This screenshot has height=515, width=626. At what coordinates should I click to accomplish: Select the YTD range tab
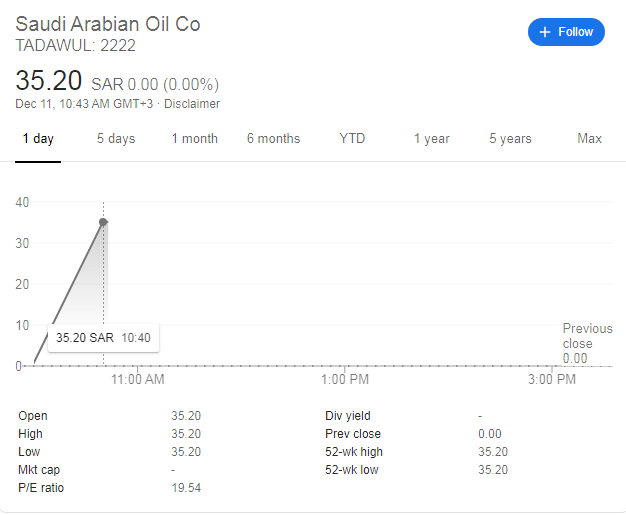[x=352, y=139]
